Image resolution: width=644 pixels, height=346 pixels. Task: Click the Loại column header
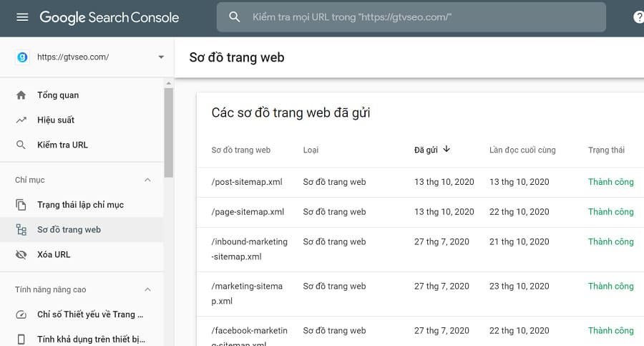tap(311, 150)
